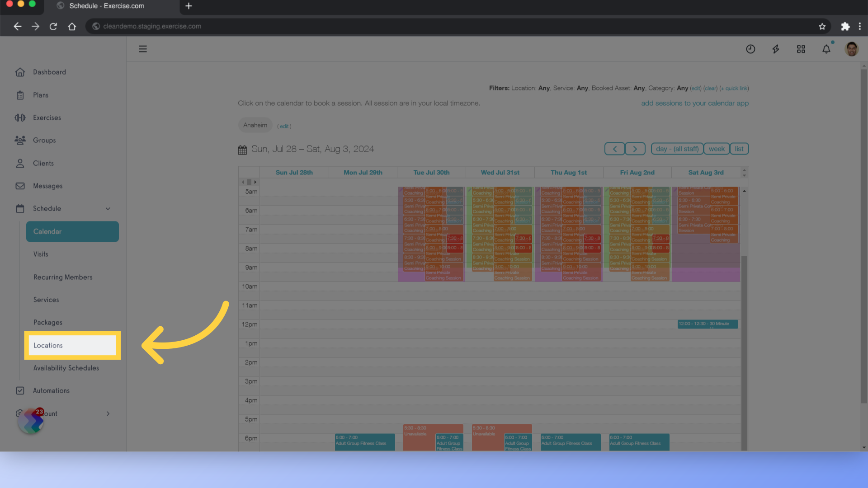Click Mon Jul 29th column header
The height and width of the screenshot is (488, 868).
(x=363, y=173)
